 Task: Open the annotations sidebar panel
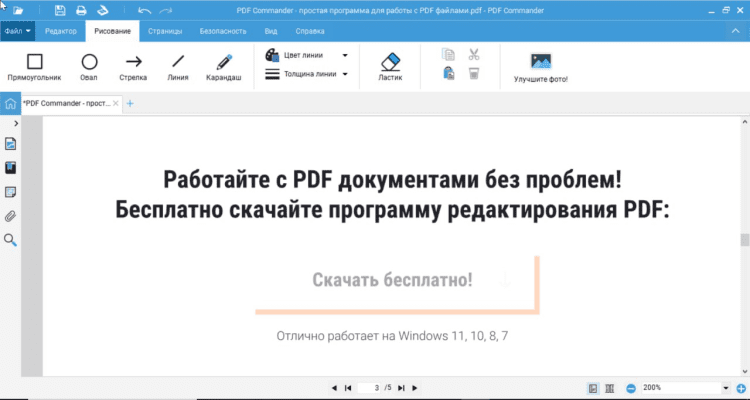point(10,192)
